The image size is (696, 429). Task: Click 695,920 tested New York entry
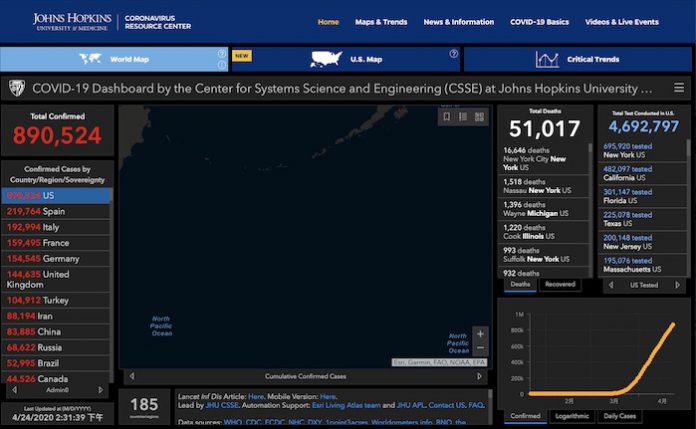tap(642, 151)
